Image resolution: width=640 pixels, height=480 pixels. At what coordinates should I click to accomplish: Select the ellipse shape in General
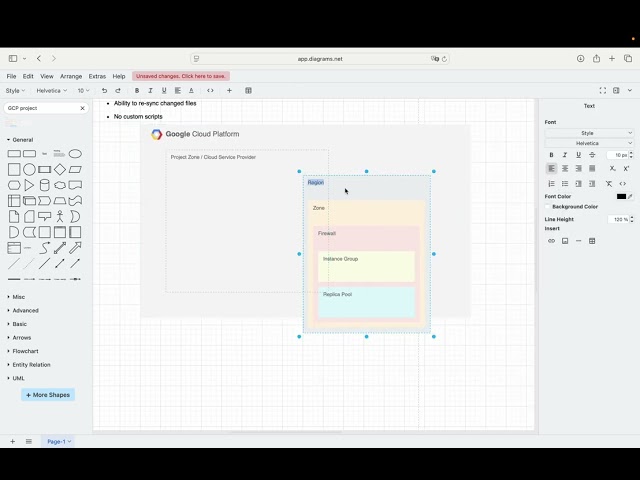pyautogui.click(x=75, y=154)
